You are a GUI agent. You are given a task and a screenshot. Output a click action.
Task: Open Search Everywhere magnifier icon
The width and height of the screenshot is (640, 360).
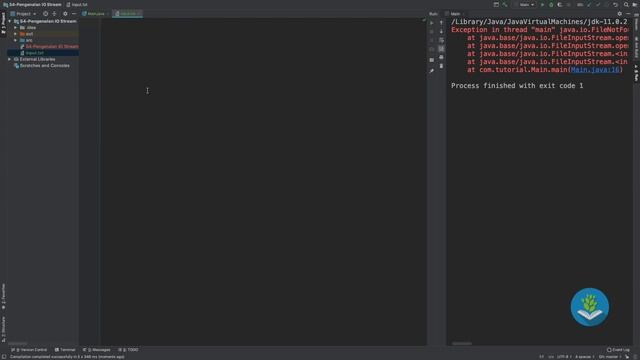626,4
